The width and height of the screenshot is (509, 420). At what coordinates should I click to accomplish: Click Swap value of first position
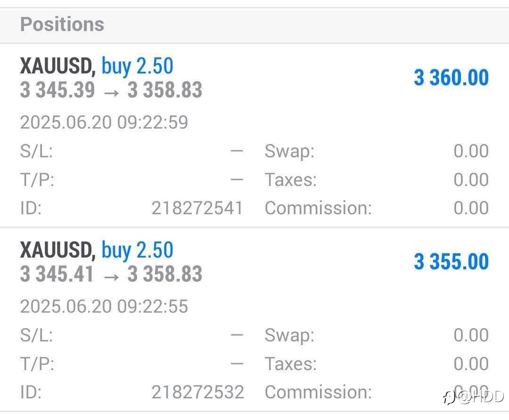pos(471,151)
